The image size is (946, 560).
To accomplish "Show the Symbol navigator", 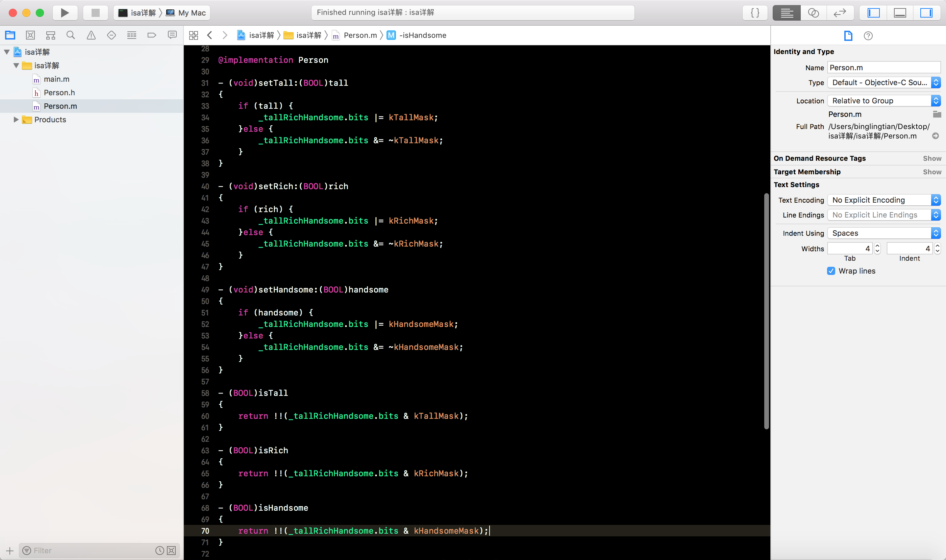I will pos(51,35).
